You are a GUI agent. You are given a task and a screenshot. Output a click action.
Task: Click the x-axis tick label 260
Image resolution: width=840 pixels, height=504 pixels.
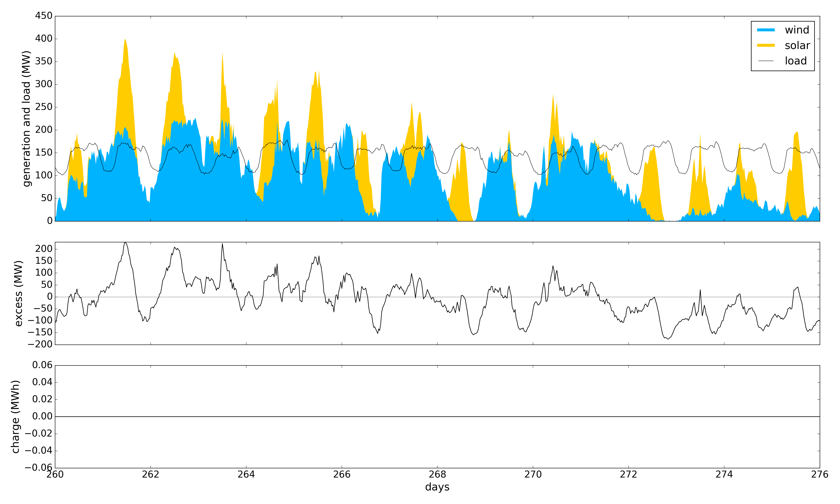55,474
